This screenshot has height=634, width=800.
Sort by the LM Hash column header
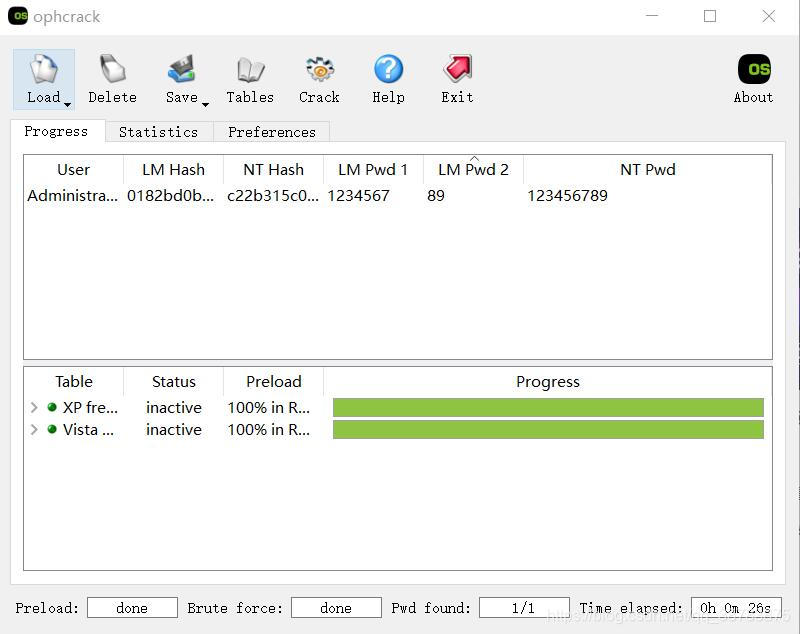[x=173, y=169]
